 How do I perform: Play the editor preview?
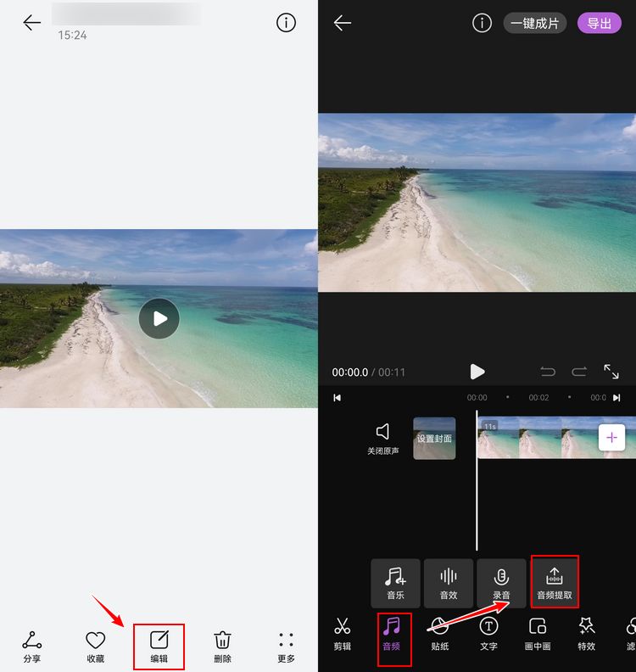point(477,372)
